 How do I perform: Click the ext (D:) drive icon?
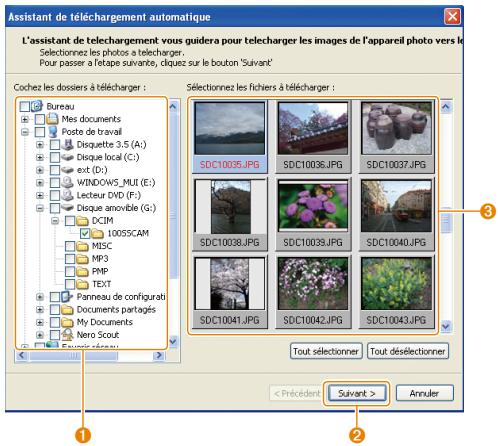pos(67,170)
